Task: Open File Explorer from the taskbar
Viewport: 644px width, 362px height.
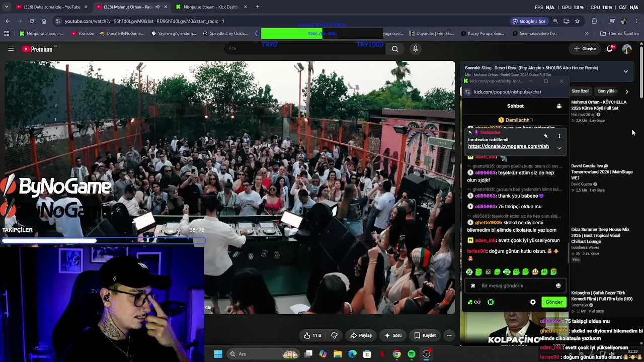Action: [338, 354]
